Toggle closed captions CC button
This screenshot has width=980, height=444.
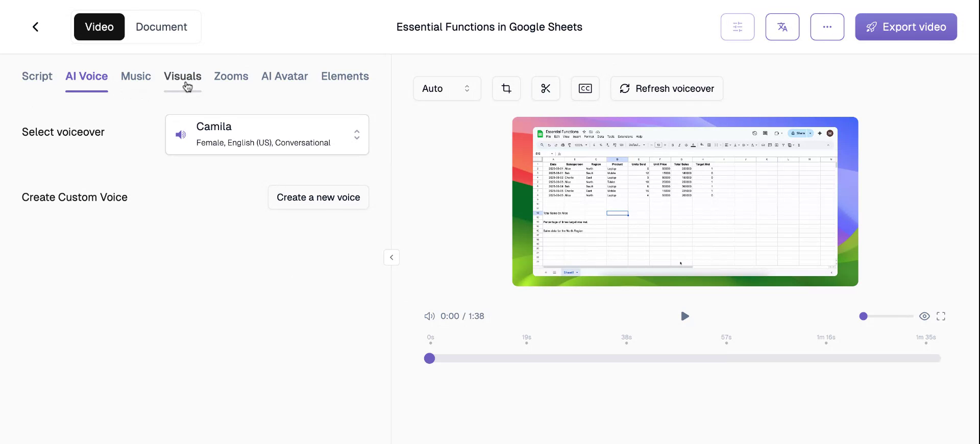(585, 89)
